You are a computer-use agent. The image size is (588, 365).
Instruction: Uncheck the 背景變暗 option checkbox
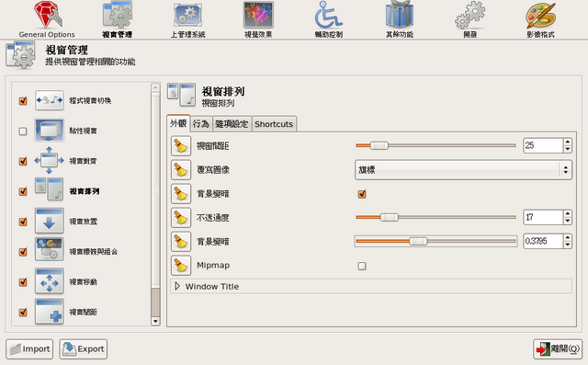pyautogui.click(x=362, y=194)
